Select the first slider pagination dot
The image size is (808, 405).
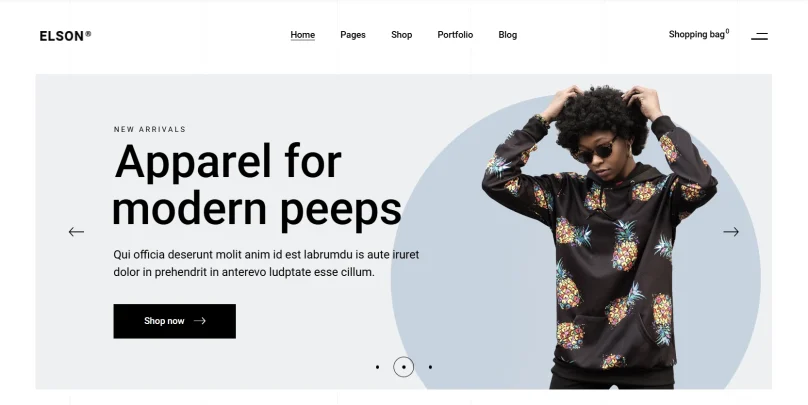tap(378, 367)
